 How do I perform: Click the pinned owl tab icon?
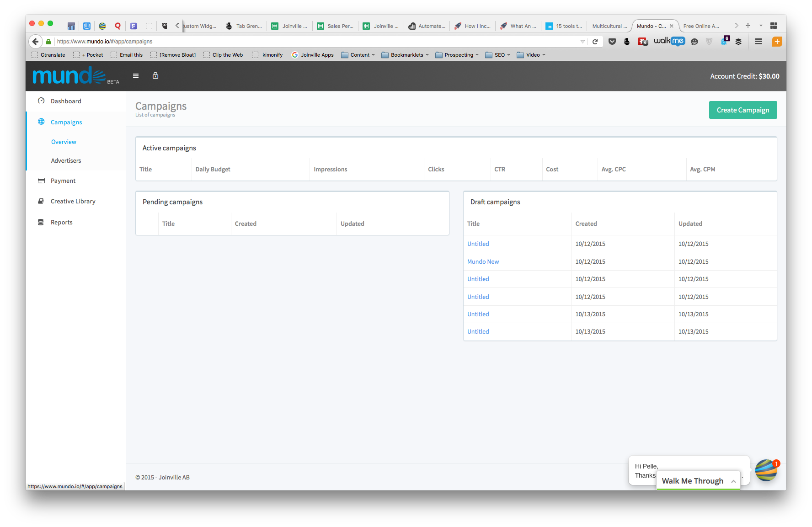165,26
